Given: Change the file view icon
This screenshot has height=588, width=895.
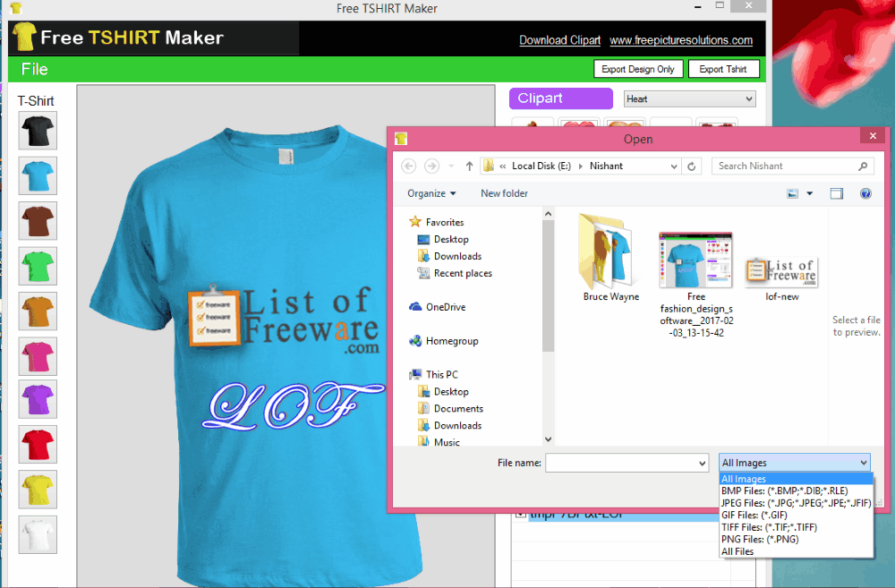Looking at the screenshot, I should (792, 194).
